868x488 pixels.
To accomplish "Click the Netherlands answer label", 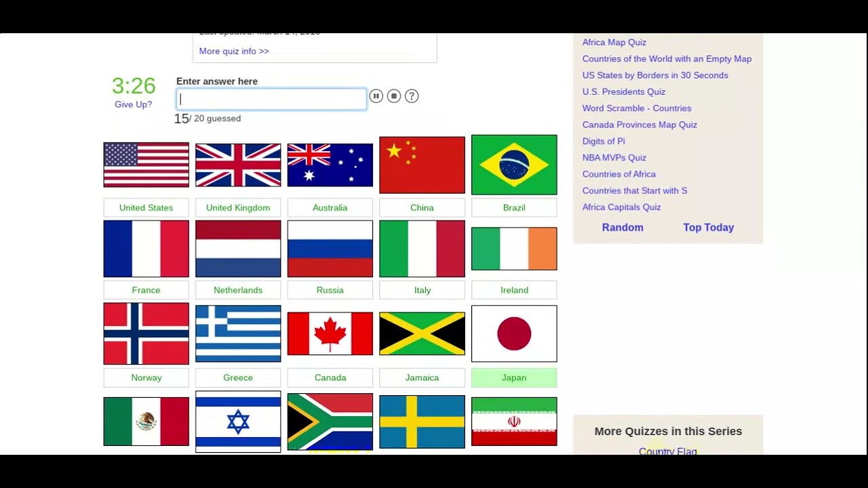I will pyautogui.click(x=238, y=290).
